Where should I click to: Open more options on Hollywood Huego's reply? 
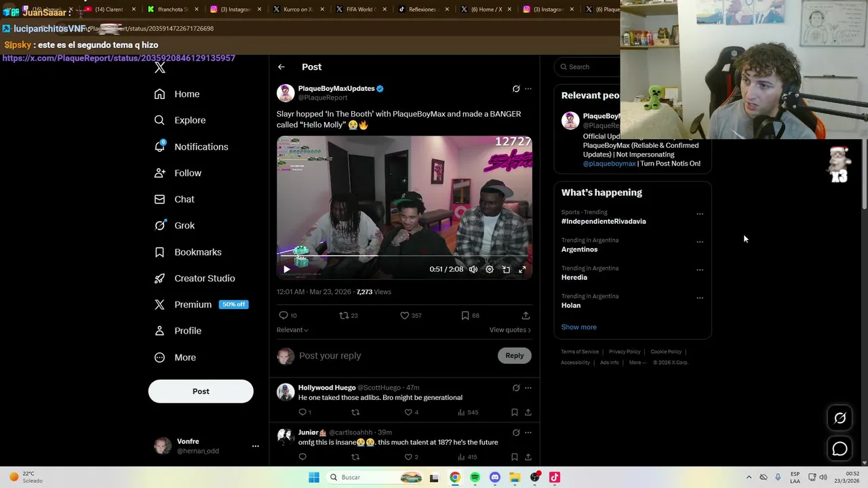click(528, 388)
